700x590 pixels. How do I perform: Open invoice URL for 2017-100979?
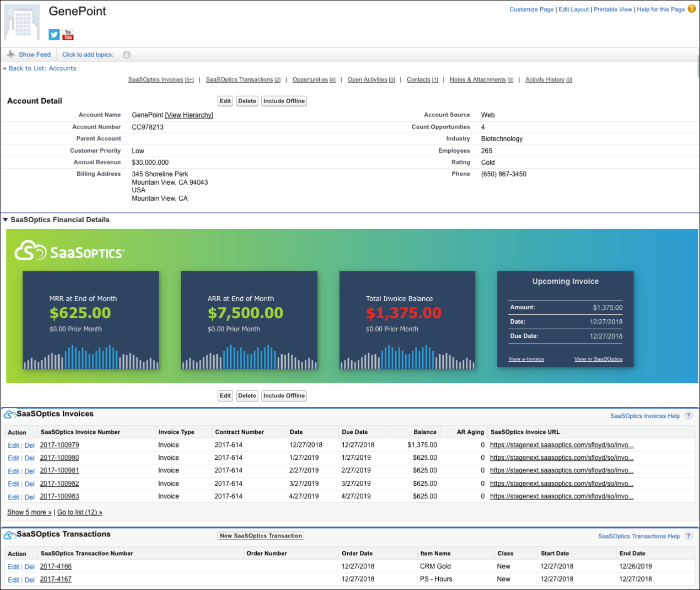(562, 445)
